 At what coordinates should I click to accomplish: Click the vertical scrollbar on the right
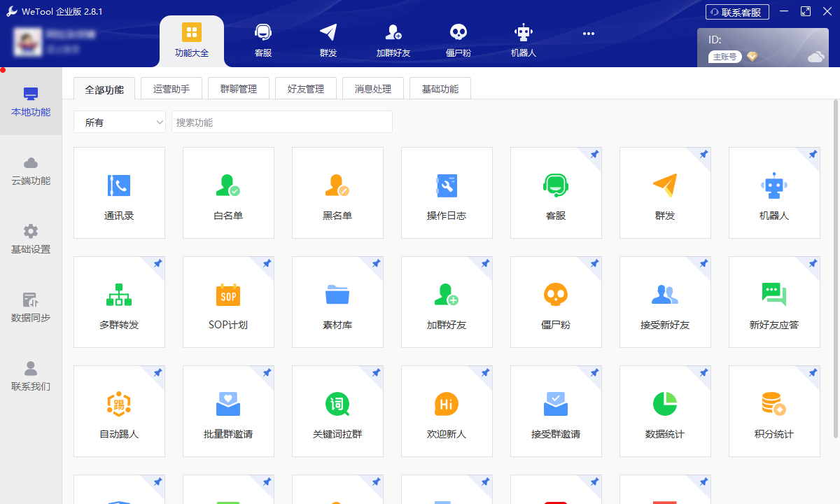coord(835,266)
